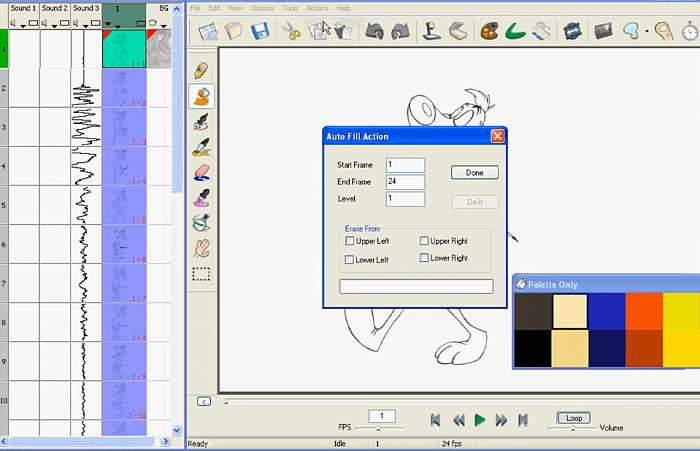Click the FPS slider handle

(379, 428)
